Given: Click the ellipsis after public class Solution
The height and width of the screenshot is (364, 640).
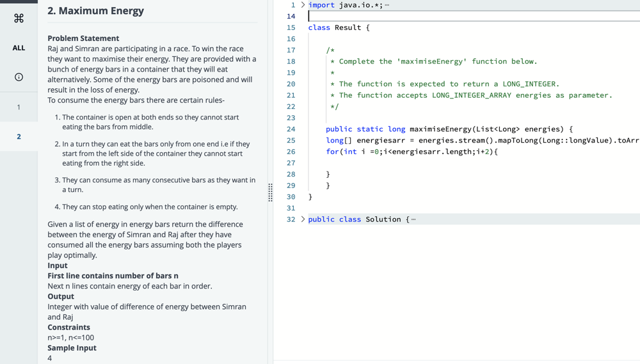Looking at the screenshot, I should click(413, 219).
